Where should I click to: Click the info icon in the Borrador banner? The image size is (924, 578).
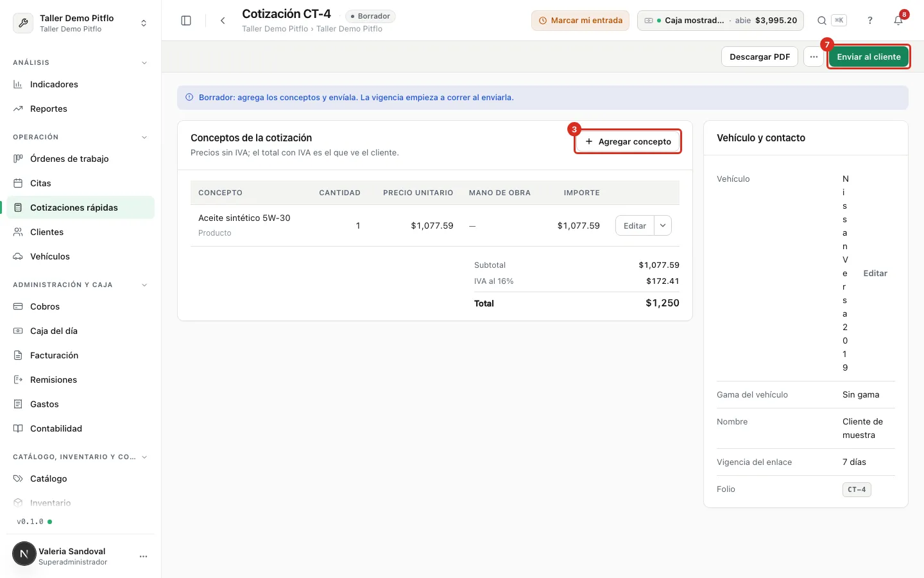point(189,98)
